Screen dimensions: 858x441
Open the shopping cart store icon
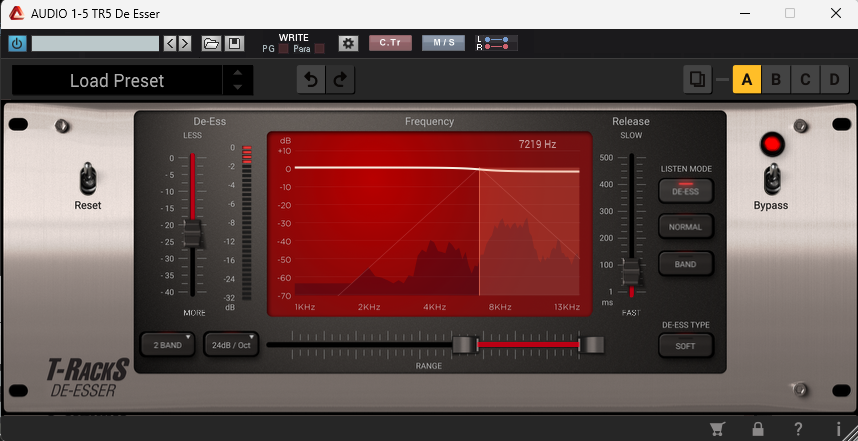[717, 429]
